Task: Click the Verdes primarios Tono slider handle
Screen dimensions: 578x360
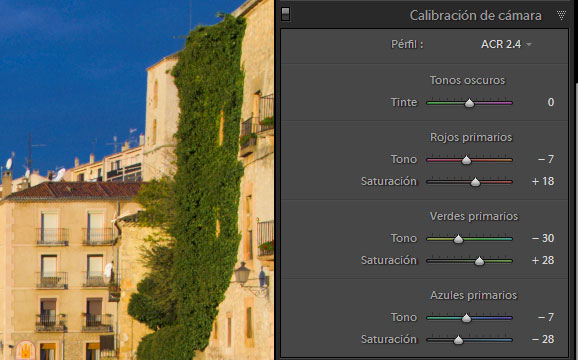Action: pos(458,239)
